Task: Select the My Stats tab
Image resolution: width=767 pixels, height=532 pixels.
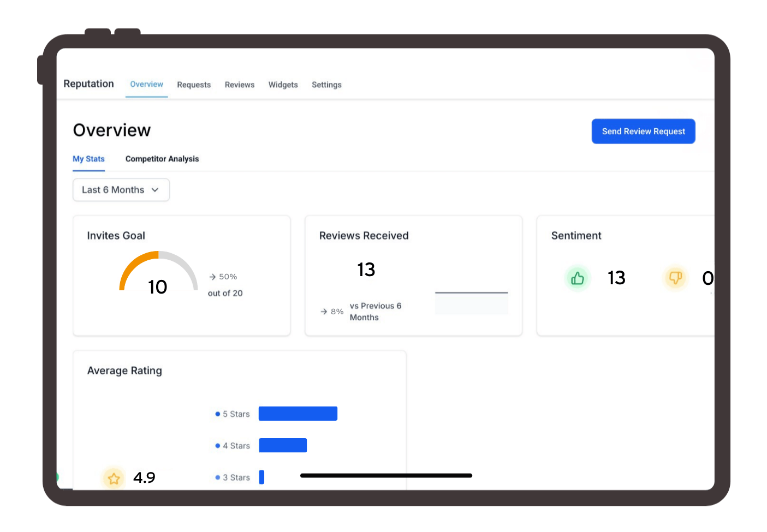Action: click(x=88, y=159)
